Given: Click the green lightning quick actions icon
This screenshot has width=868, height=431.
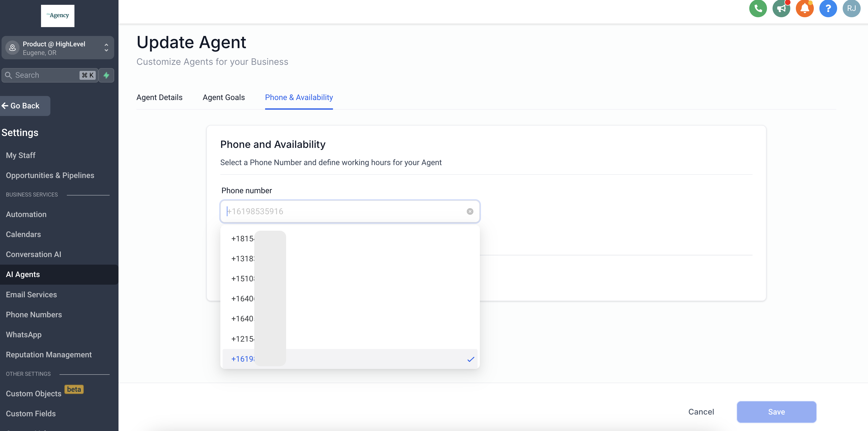Looking at the screenshot, I should (x=107, y=75).
